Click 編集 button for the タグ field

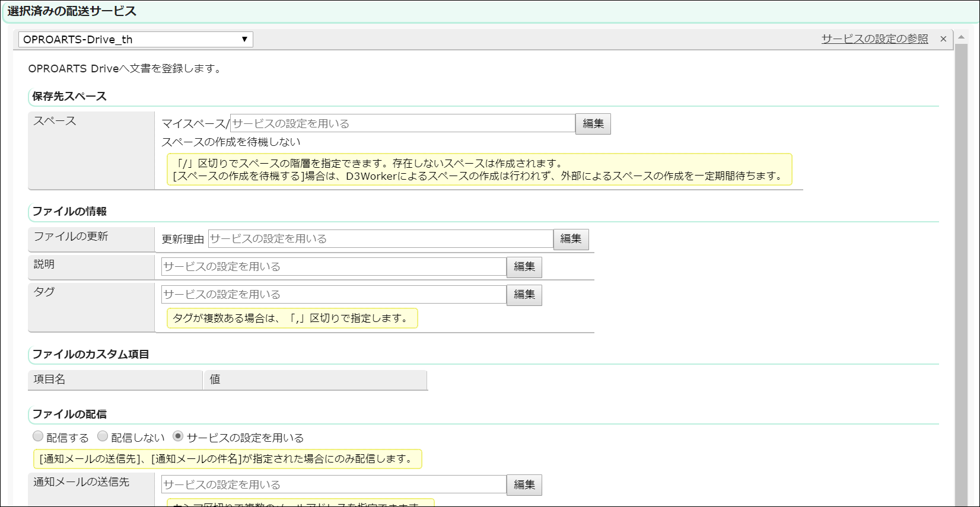point(524,295)
